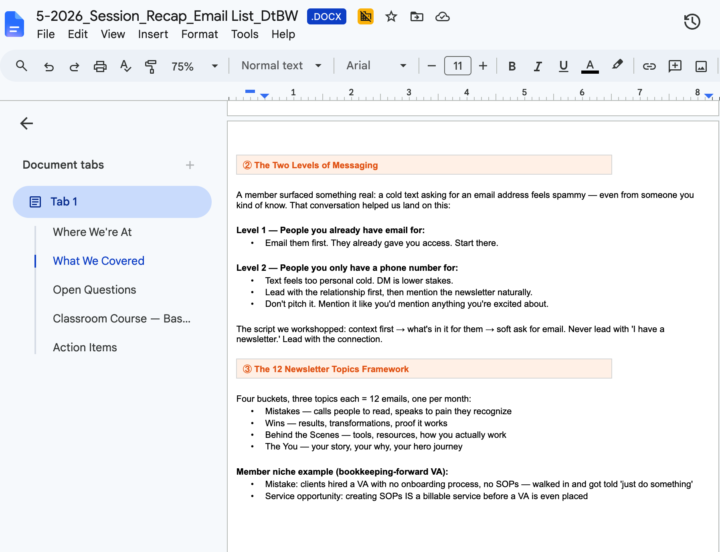Open the Insert menu

(x=153, y=34)
